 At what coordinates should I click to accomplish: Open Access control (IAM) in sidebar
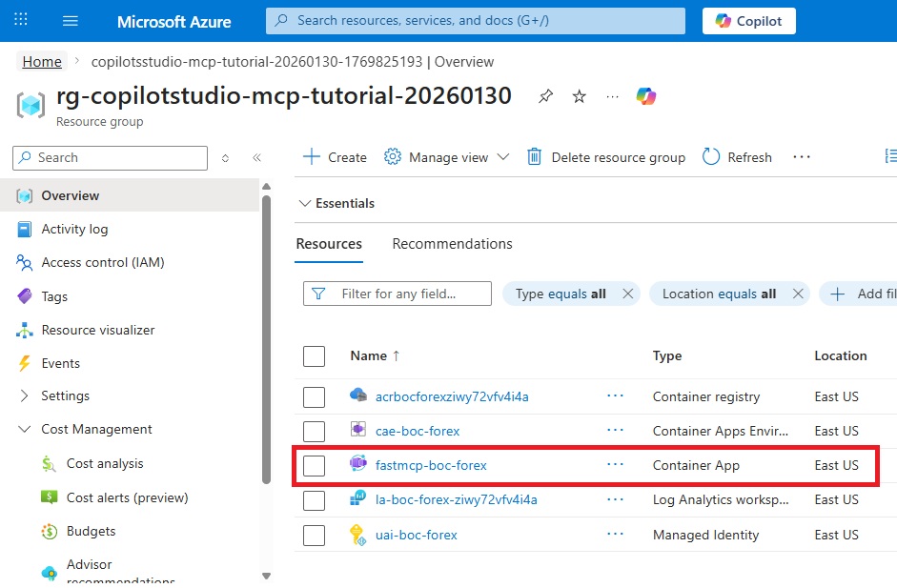coord(102,262)
